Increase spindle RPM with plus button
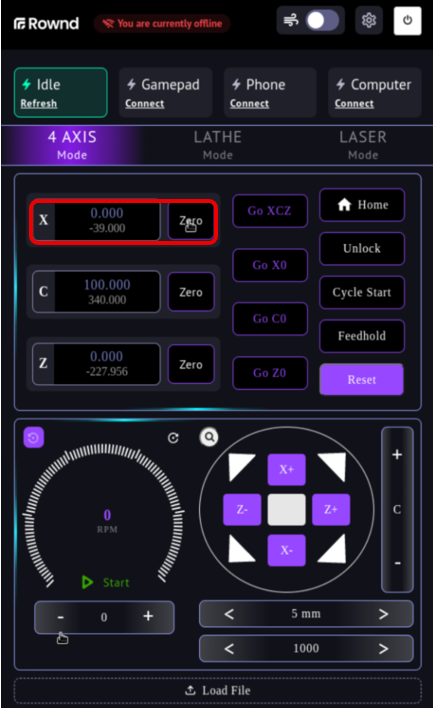 [148, 616]
